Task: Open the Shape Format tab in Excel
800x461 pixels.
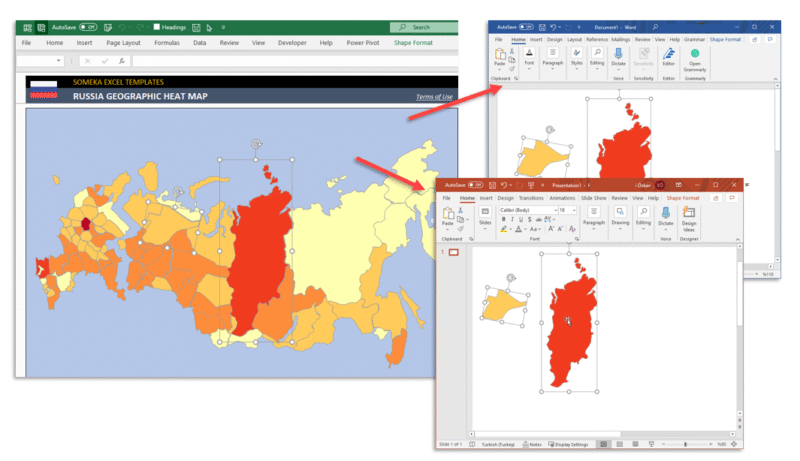Action: pyautogui.click(x=413, y=43)
